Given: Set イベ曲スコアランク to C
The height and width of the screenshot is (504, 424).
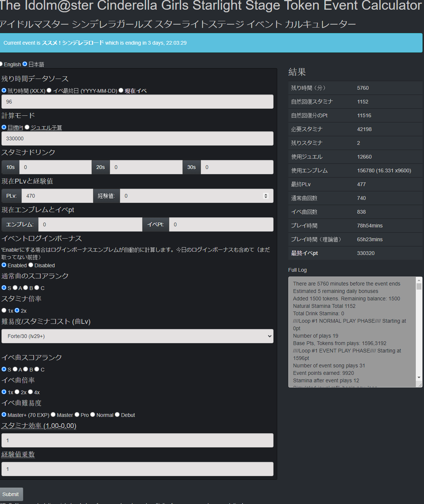Looking at the screenshot, I should (x=37, y=369).
